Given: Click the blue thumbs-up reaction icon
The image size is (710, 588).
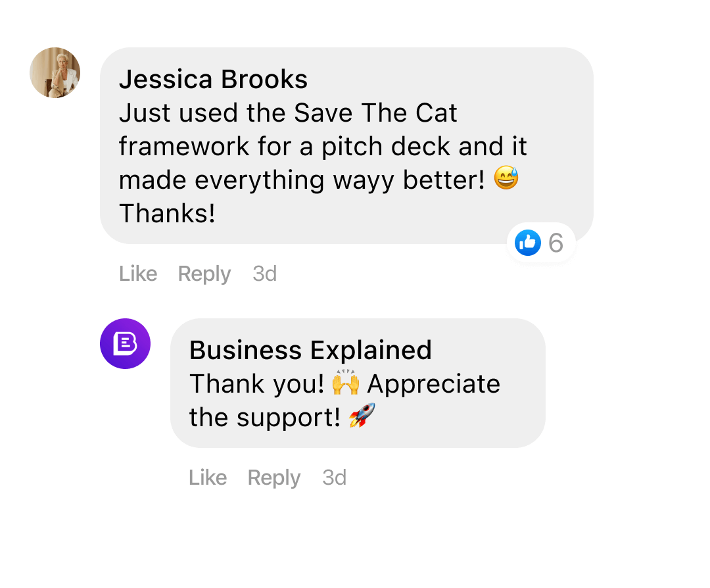Looking at the screenshot, I should pos(527,243).
